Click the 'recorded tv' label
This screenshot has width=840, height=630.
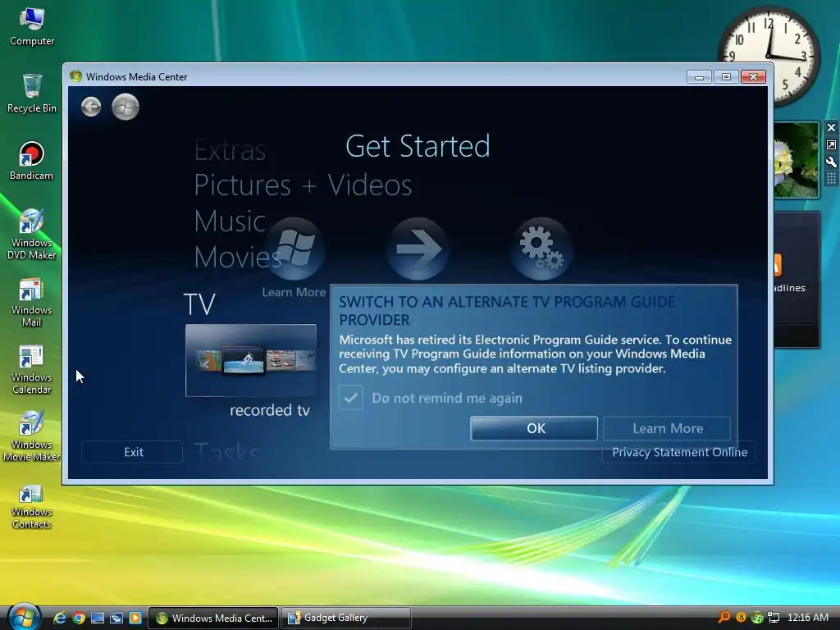[269, 410]
